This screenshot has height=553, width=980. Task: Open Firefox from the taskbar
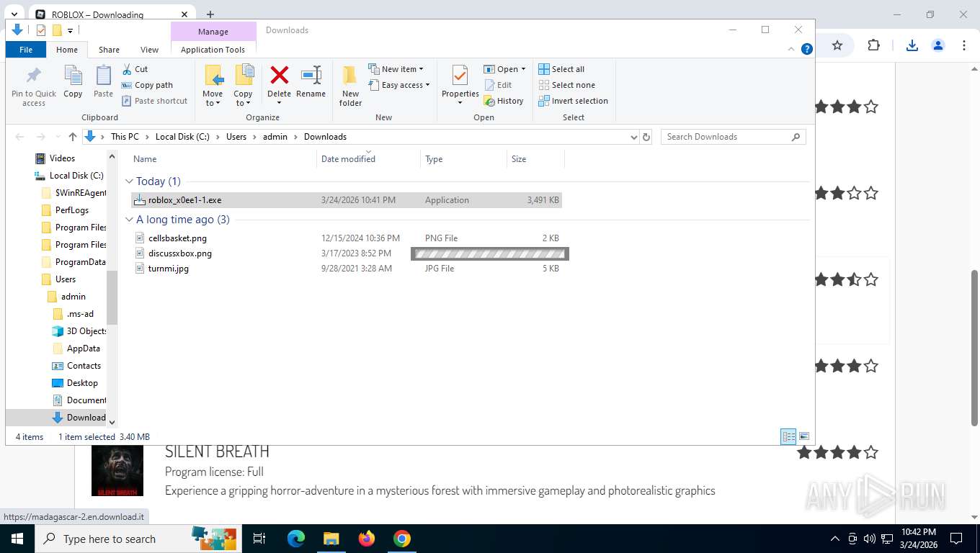(367, 539)
